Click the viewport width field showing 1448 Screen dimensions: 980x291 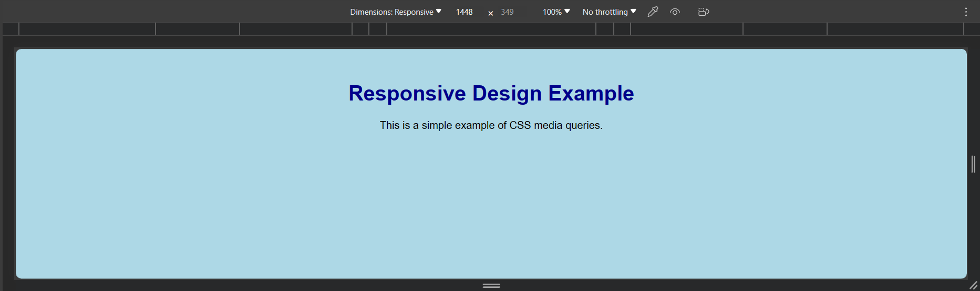[465, 12]
